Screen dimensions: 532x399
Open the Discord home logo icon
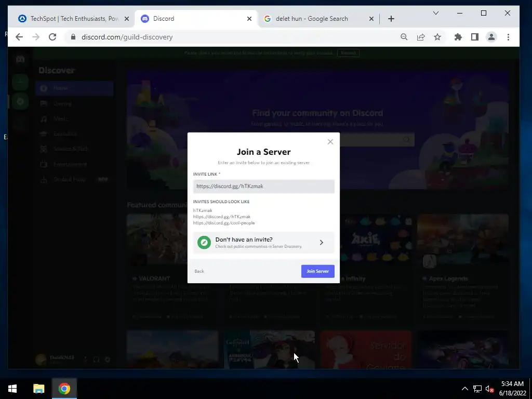[x=20, y=59]
